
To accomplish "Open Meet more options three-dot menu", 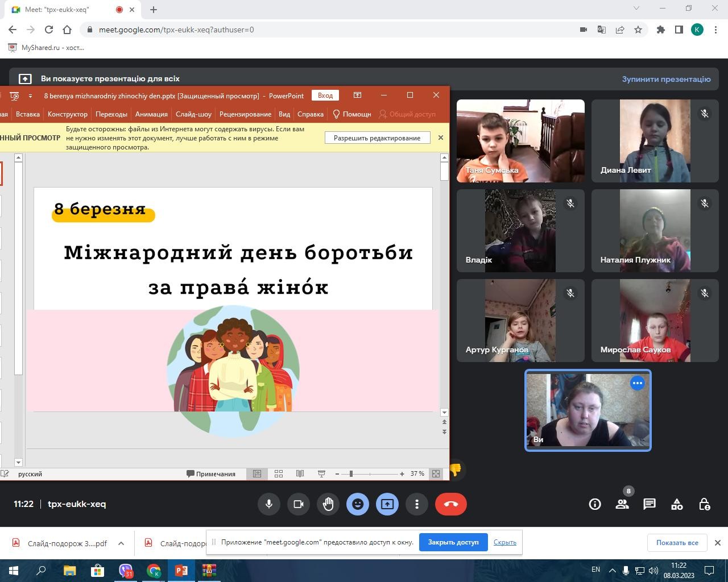I will [x=417, y=504].
